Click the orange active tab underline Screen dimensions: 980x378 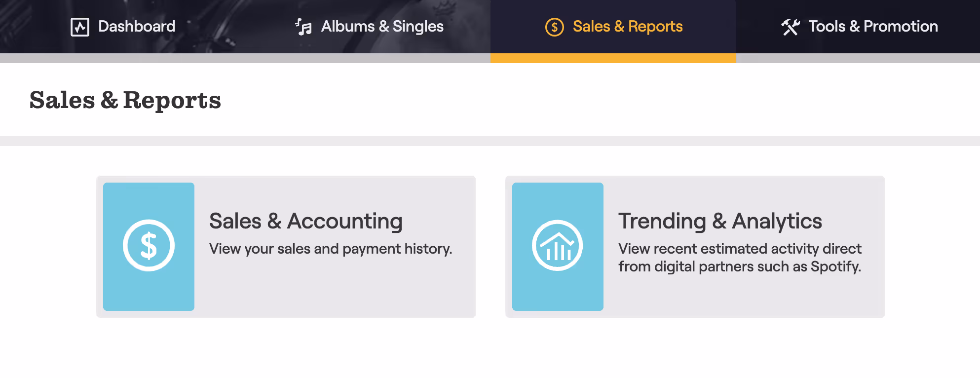pos(613,58)
